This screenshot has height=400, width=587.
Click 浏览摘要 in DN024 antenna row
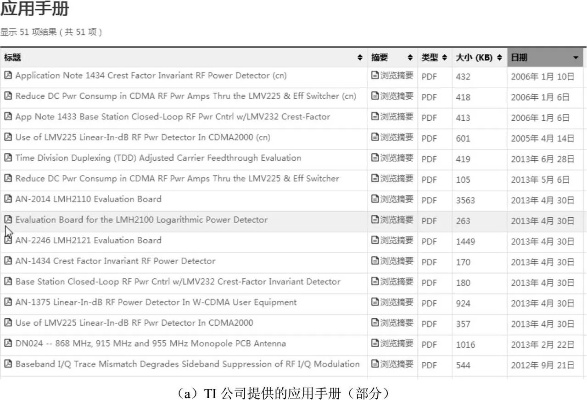coord(397,343)
